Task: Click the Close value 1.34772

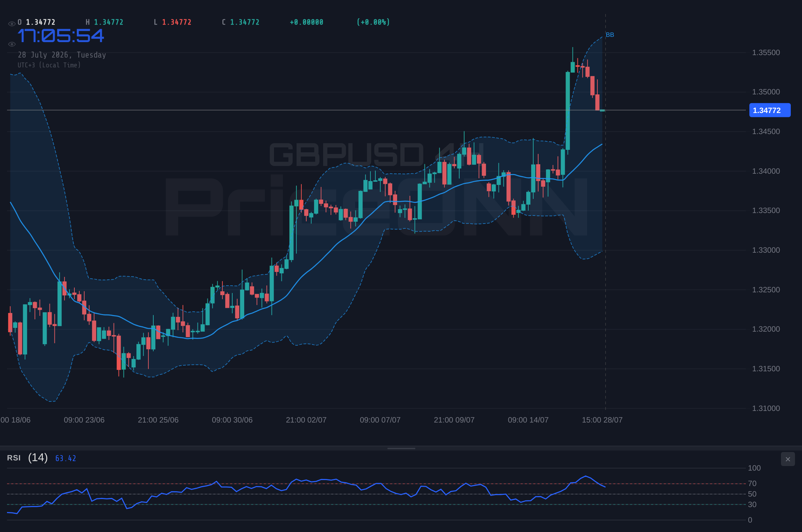Action: pyautogui.click(x=245, y=22)
